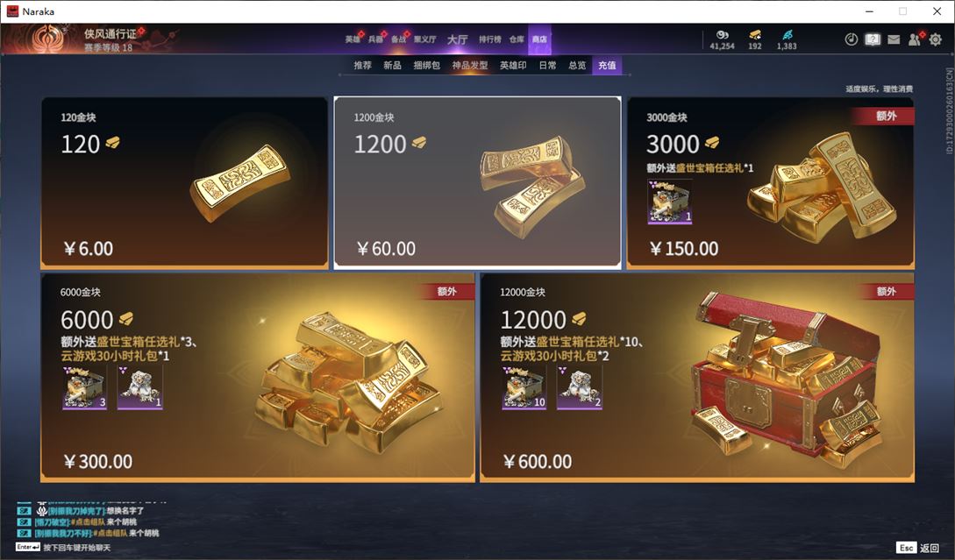Image resolution: width=955 pixels, height=560 pixels.
Task: Select the 12000 gold pack for ¥600.00
Action: [697, 378]
